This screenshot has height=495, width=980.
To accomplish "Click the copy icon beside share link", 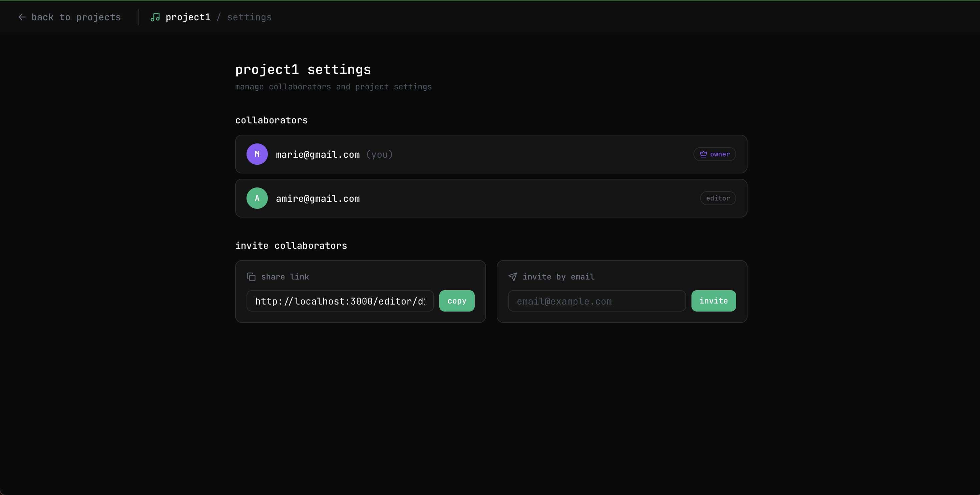I will pos(251,277).
